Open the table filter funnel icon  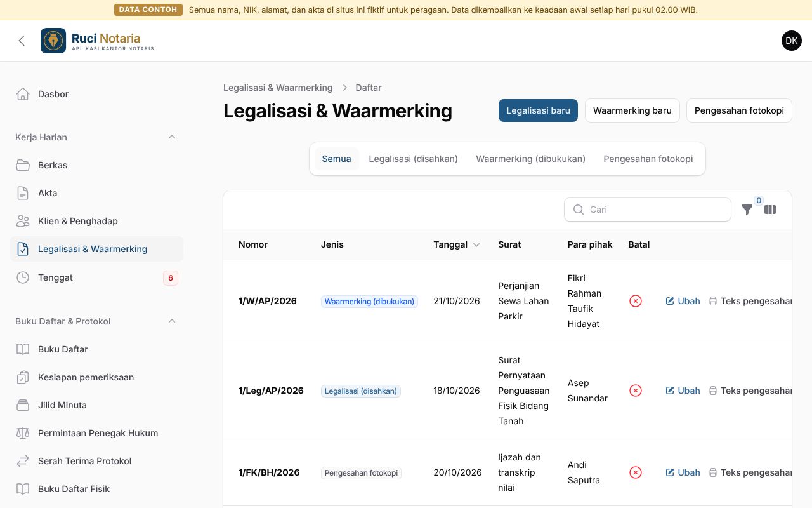coord(747,210)
